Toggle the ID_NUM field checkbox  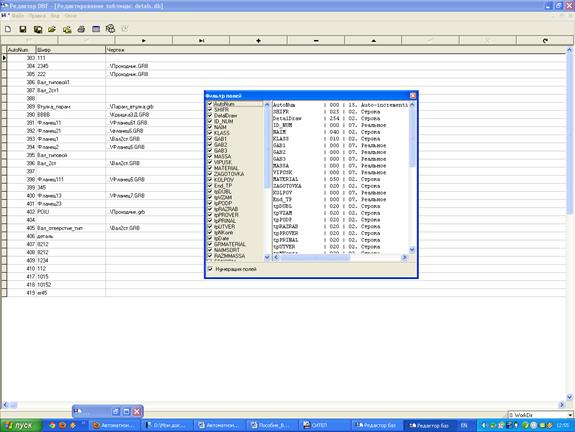(210, 121)
